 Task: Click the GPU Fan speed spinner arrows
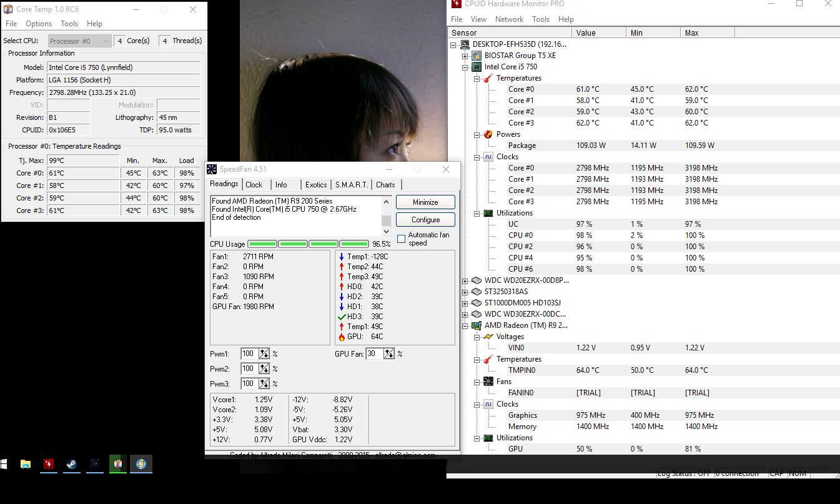pos(389,353)
